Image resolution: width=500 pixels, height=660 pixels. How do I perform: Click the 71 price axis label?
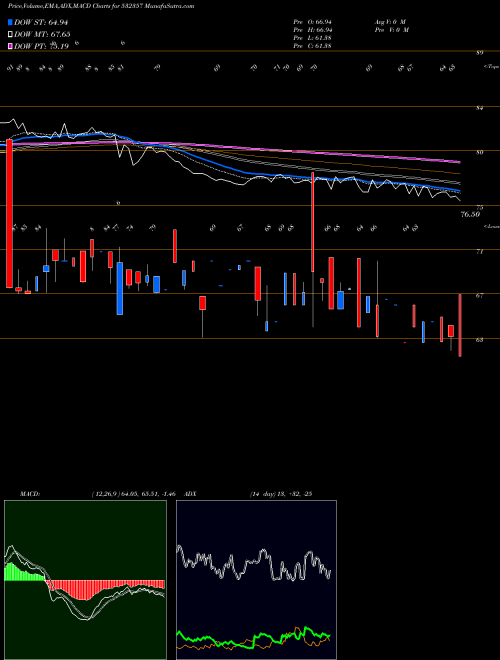[x=480, y=252]
